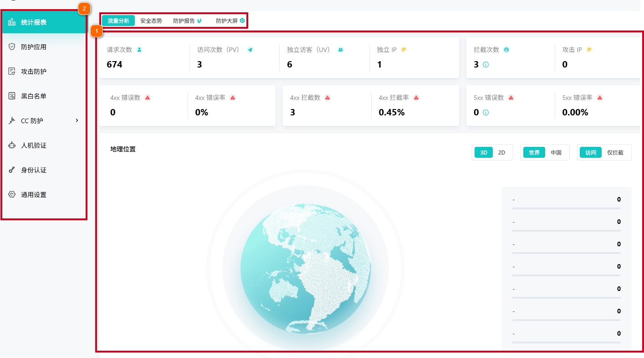
Task: Click the info icon beside 5xx 错误数 value
Action: click(x=486, y=113)
